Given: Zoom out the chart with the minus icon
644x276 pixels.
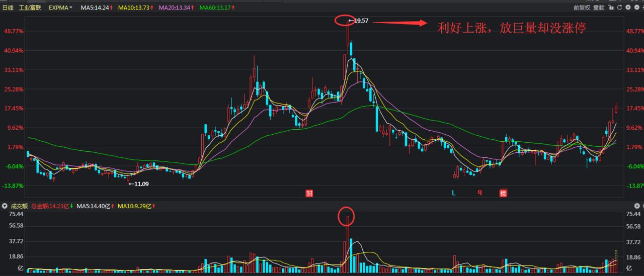Looking at the screenshot, I should click(637, 8).
